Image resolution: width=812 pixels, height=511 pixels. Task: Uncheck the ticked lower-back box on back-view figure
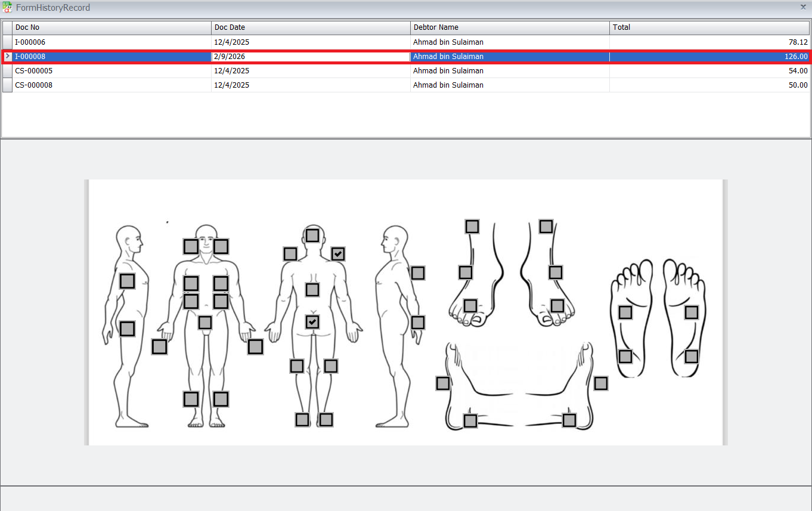pos(312,322)
